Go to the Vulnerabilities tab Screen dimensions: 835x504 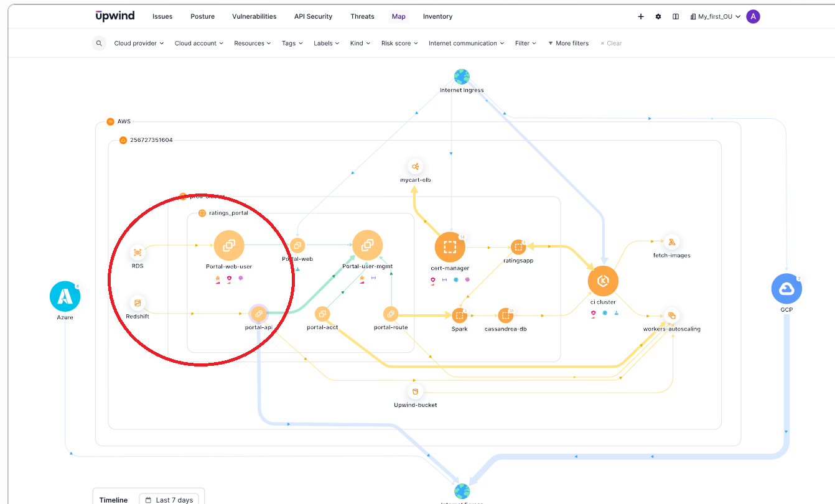[254, 16]
